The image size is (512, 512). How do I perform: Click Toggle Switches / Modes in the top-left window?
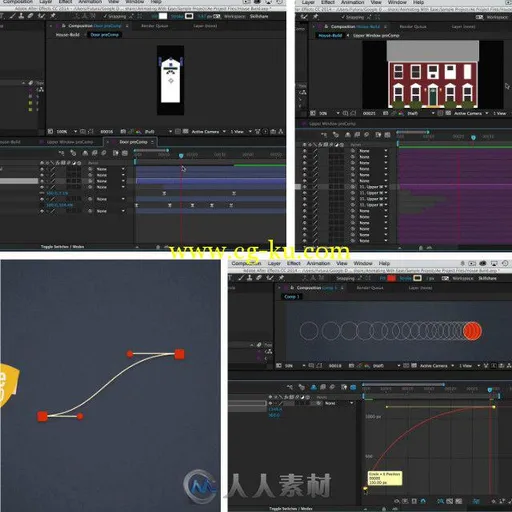coord(62,247)
